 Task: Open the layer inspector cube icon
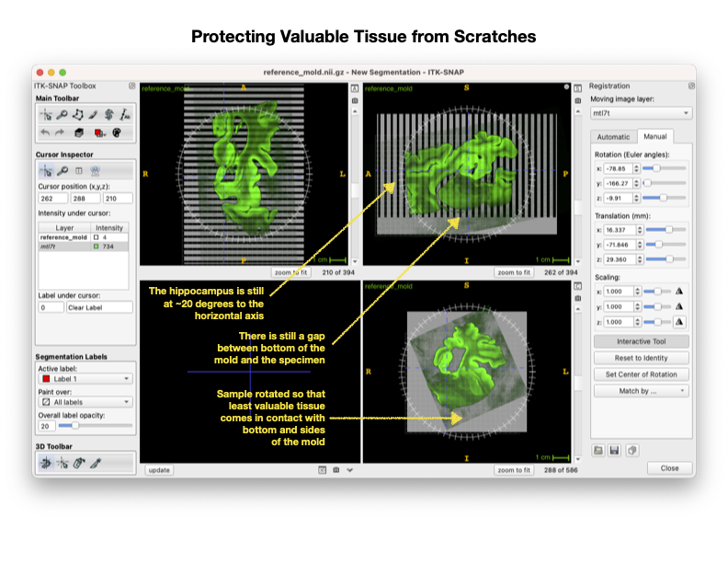79,132
